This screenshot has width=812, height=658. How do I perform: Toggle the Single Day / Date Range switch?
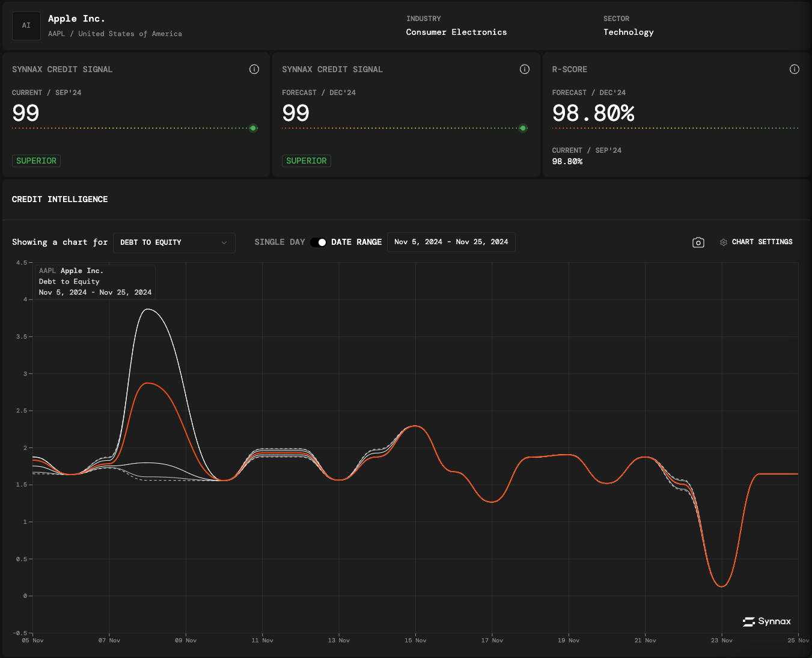pos(319,242)
